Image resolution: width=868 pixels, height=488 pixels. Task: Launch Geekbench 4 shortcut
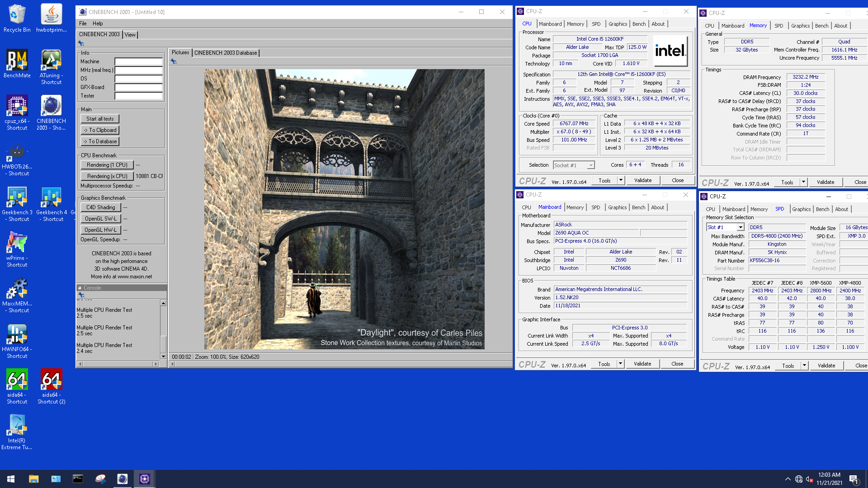pos(52,204)
